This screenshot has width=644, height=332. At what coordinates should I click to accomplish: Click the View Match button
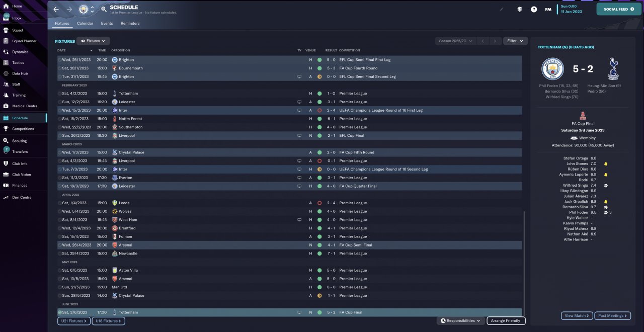pos(577,316)
